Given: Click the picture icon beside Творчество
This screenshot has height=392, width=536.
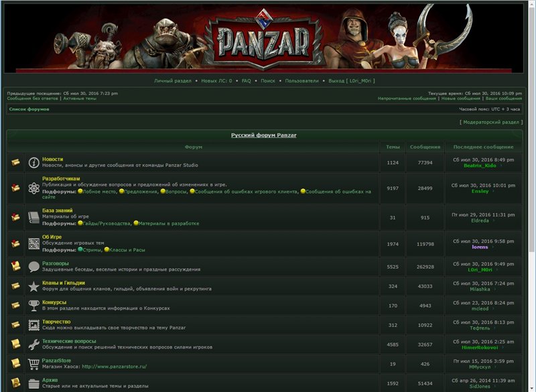Looking at the screenshot, I should coord(34,325).
